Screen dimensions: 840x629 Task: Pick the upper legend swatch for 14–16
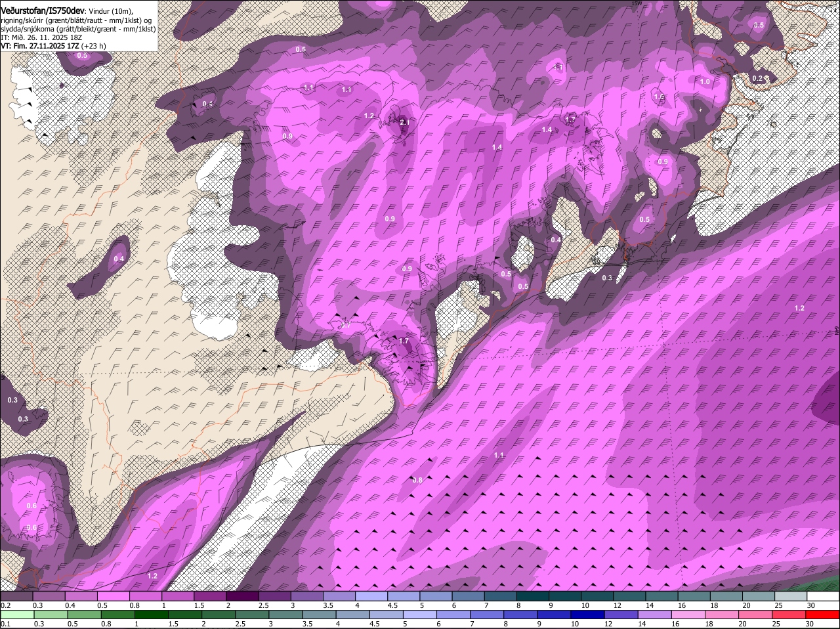(x=661, y=596)
